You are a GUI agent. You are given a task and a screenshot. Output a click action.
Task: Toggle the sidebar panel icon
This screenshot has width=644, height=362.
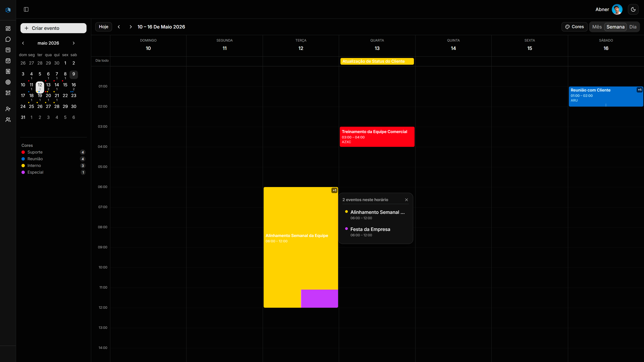[x=26, y=10]
